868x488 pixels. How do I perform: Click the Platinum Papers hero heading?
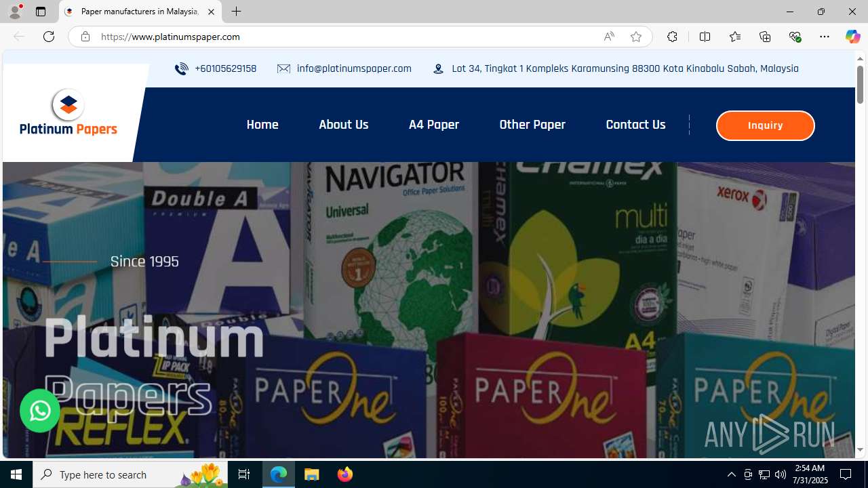(154, 366)
